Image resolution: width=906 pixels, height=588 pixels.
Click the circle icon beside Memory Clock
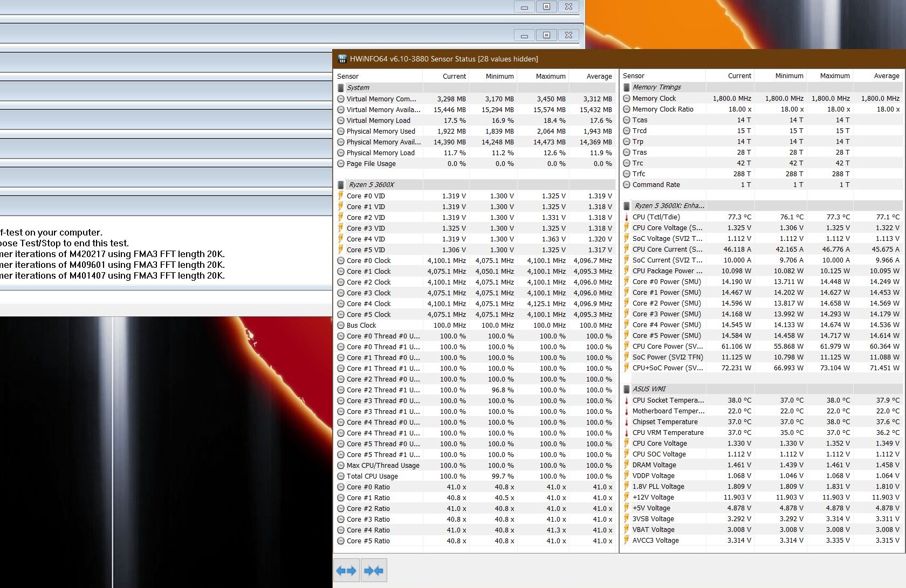point(626,98)
